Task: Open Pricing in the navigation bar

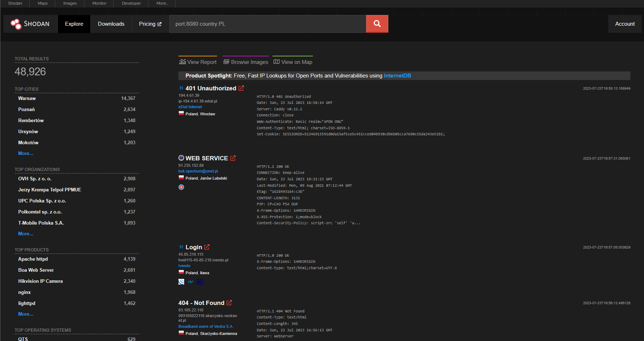Action: (150, 24)
